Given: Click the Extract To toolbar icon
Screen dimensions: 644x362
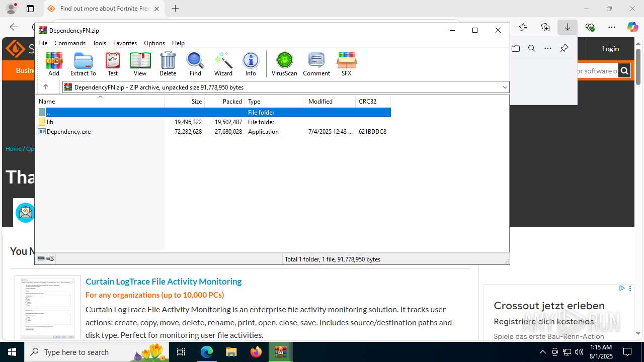Looking at the screenshot, I should coord(83,64).
